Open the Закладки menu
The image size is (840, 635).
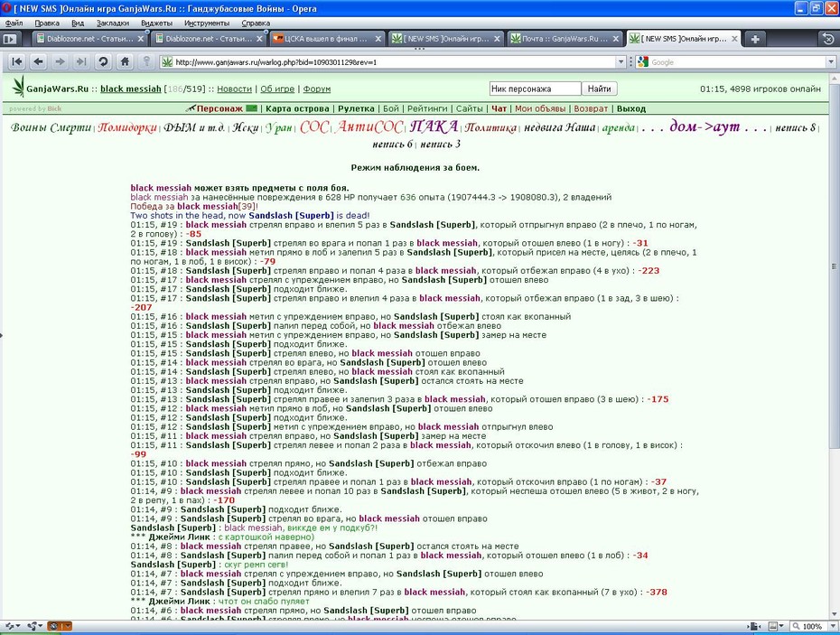(x=113, y=23)
